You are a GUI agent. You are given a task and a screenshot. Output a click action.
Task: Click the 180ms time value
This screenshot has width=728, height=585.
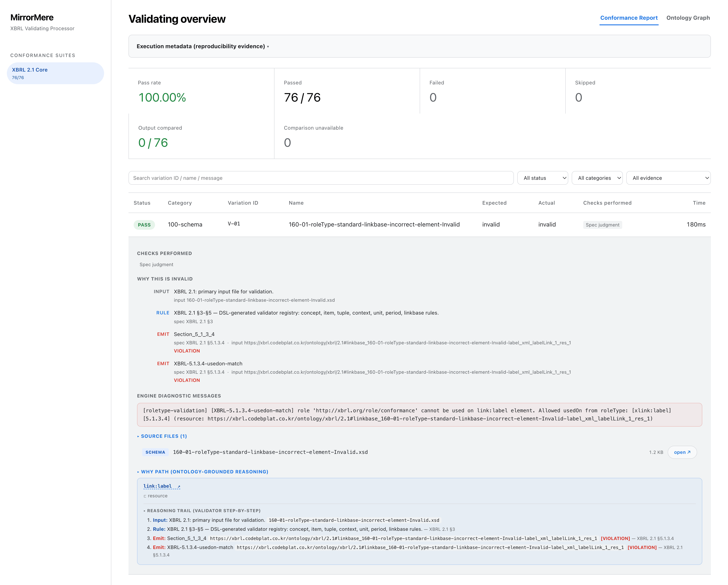point(696,224)
